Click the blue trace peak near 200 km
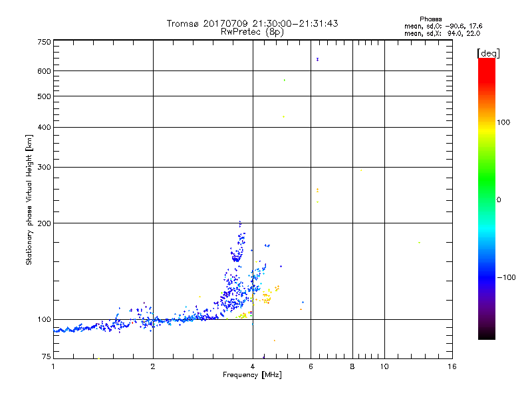This screenshot has width=532, height=399. coord(240,223)
